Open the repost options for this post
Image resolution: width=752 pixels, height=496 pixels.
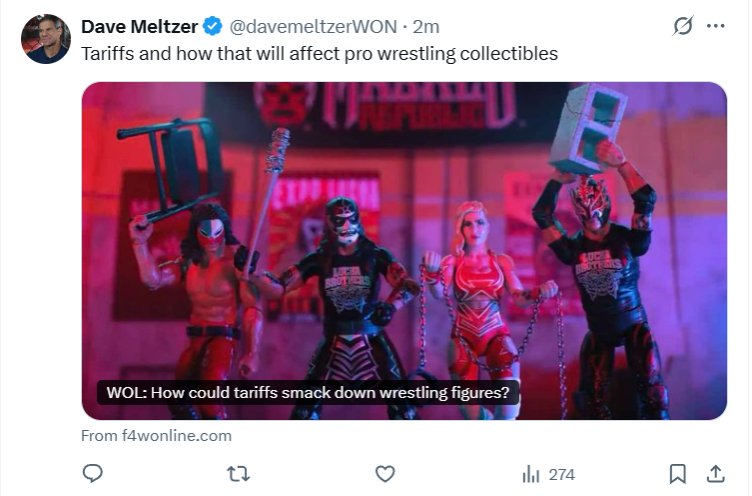point(238,473)
